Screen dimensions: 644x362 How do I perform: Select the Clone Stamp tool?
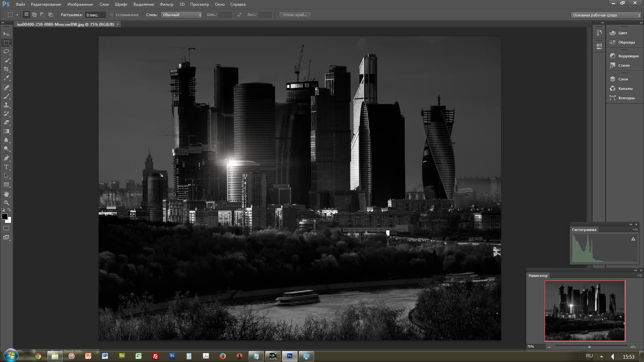pyautogui.click(x=6, y=105)
